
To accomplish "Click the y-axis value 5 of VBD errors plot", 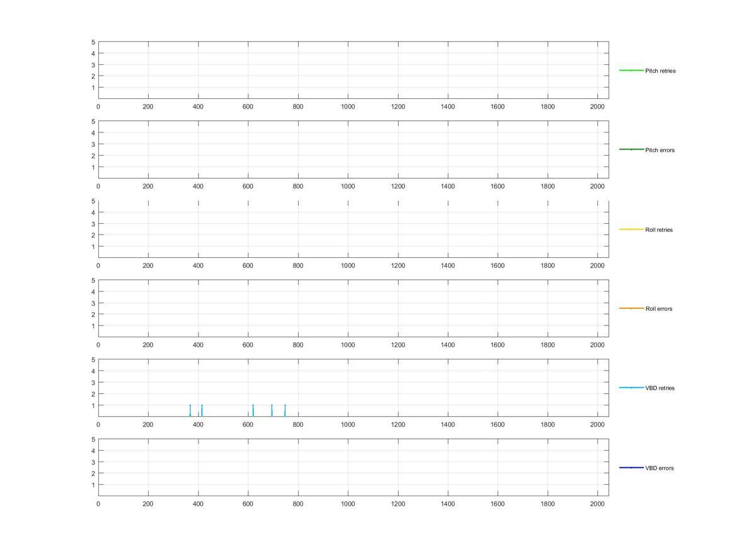I will point(93,439).
